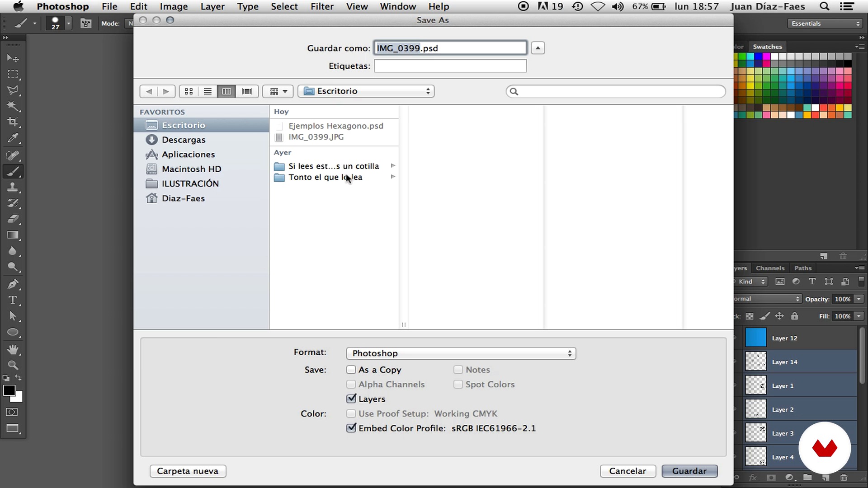Enable the As a Copy checkbox
Viewport: 868px width, 488px height.
click(x=351, y=370)
